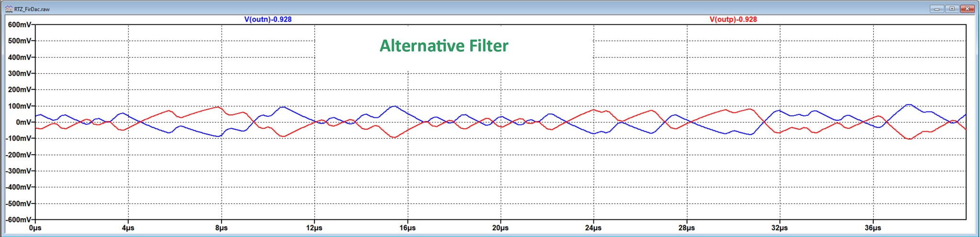
Task: Click the 0mV vertical axis label
Action: (x=24, y=123)
